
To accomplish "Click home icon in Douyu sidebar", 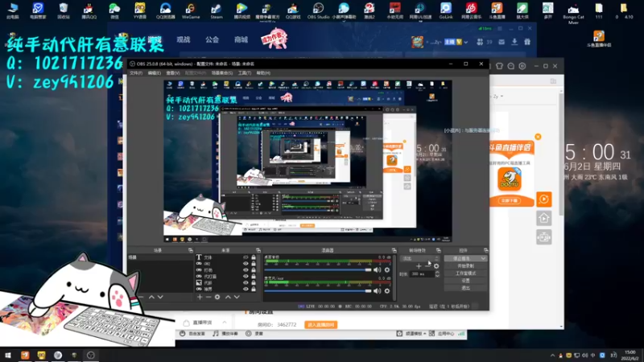I will coord(544,218).
